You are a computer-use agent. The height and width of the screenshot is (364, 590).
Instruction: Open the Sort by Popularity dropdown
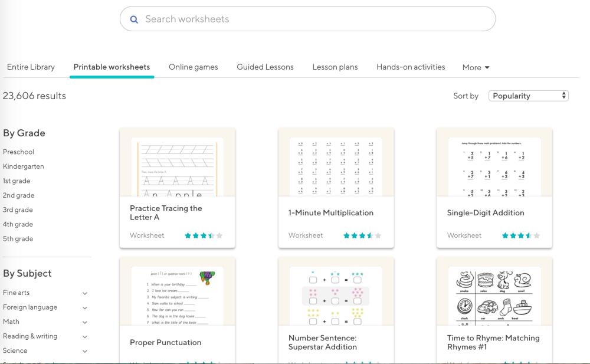click(528, 96)
